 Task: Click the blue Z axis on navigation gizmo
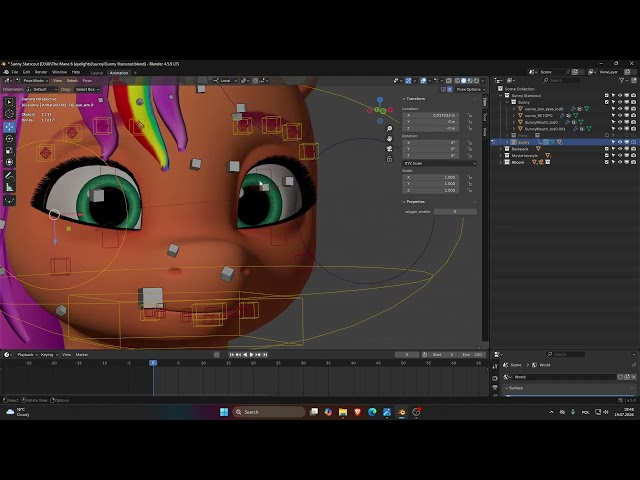click(380, 100)
